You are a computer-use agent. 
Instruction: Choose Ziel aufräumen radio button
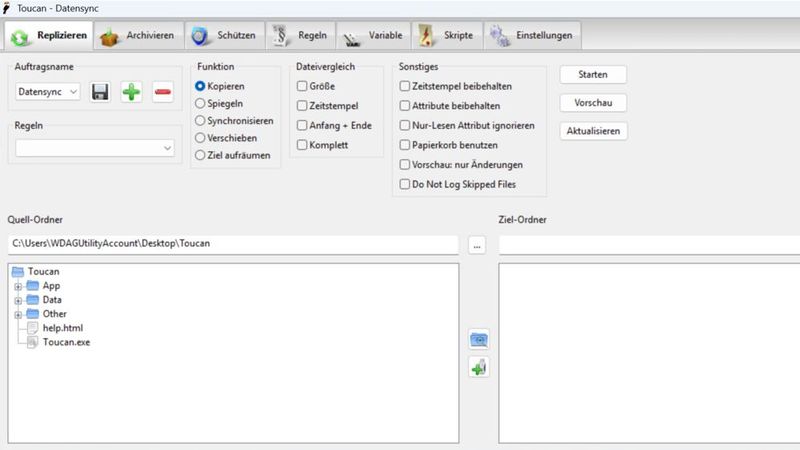click(200, 155)
